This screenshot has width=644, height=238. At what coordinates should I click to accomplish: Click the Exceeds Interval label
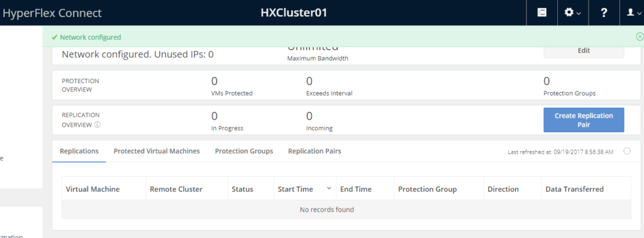point(330,93)
